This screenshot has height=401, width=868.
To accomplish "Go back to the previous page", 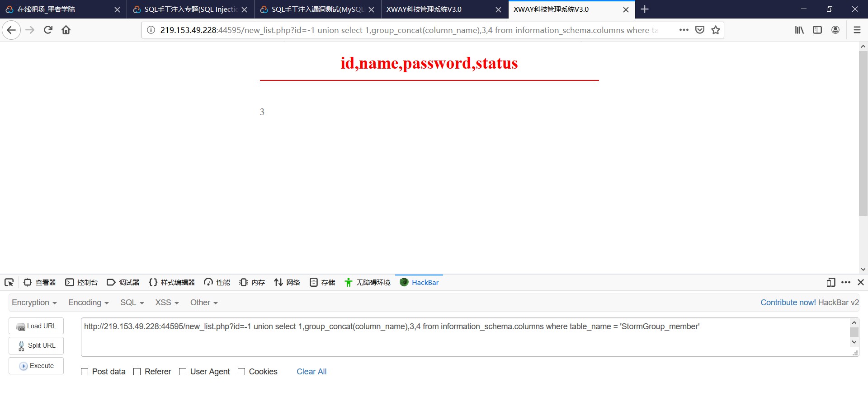I will (x=11, y=30).
